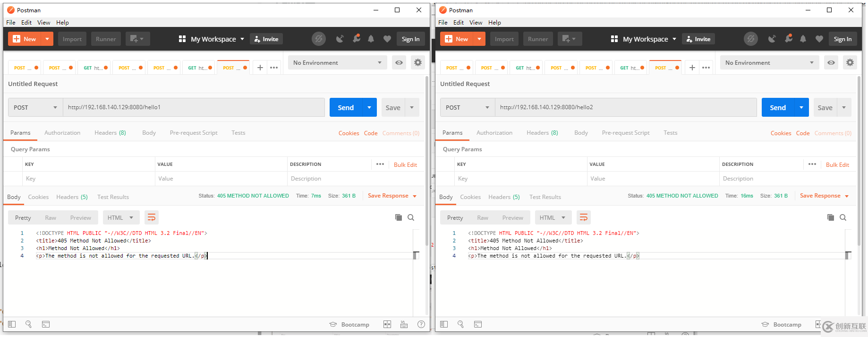
Task: Open HTML format dropdown in right response
Action: pos(553,217)
